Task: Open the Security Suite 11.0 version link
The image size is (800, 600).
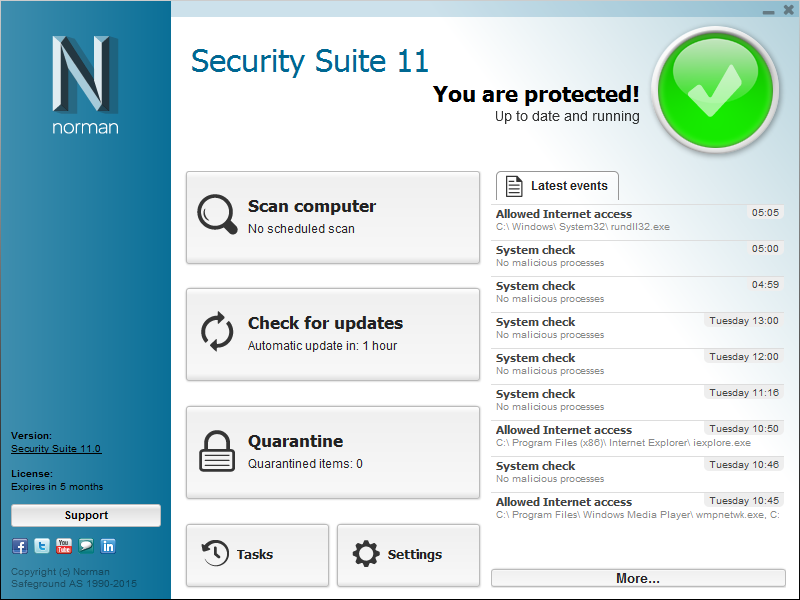Action: [x=56, y=449]
